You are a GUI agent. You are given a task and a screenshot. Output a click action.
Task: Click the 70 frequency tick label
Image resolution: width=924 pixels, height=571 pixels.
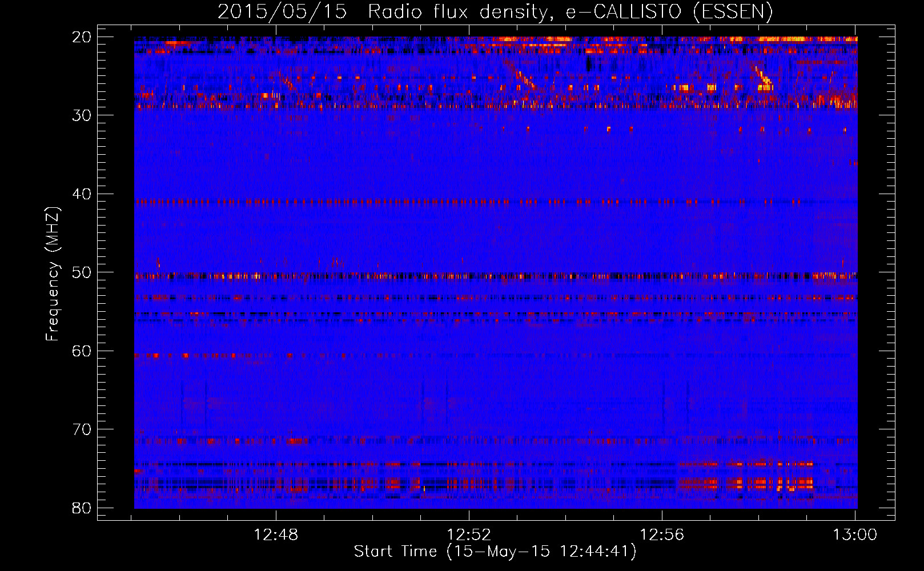tap(82, 429)
